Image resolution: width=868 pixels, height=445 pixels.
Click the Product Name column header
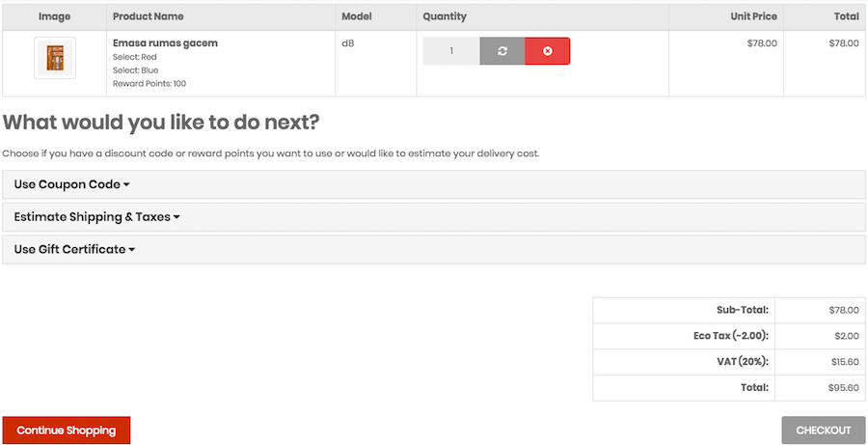pos(148,16)
